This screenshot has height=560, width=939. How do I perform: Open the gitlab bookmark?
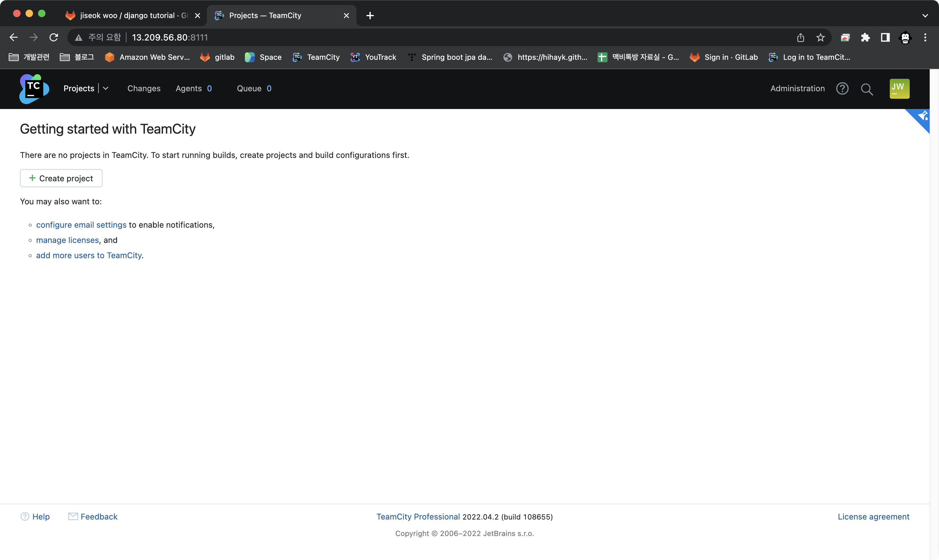[217, 57]
